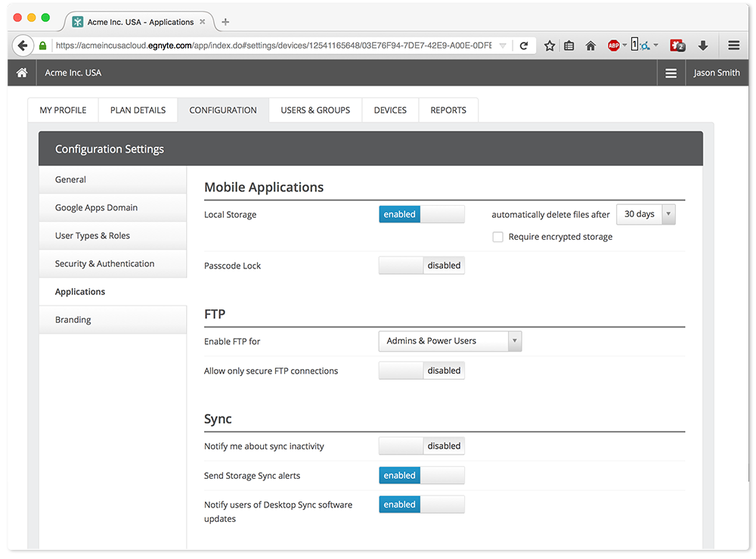The width and height of the screenshot is (756, 559).
Task: Expand the Admins & Power Users dropdown
Action: coord(449,341)
